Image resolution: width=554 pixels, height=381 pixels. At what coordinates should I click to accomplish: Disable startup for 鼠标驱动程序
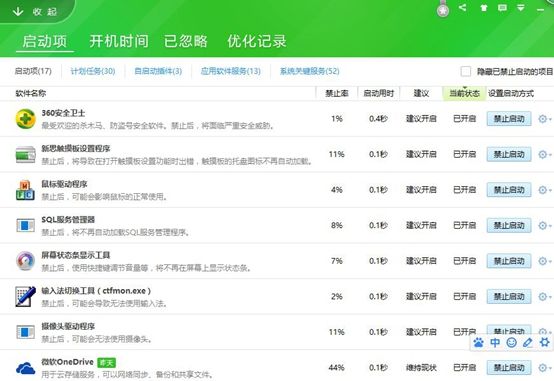click(509, 190)
